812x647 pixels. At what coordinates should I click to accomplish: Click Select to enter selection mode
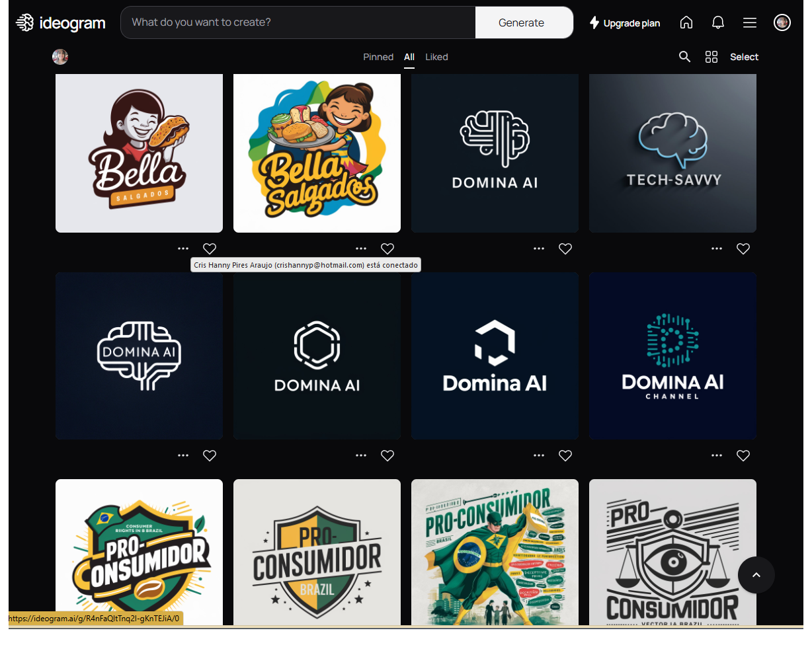[744, 57]
